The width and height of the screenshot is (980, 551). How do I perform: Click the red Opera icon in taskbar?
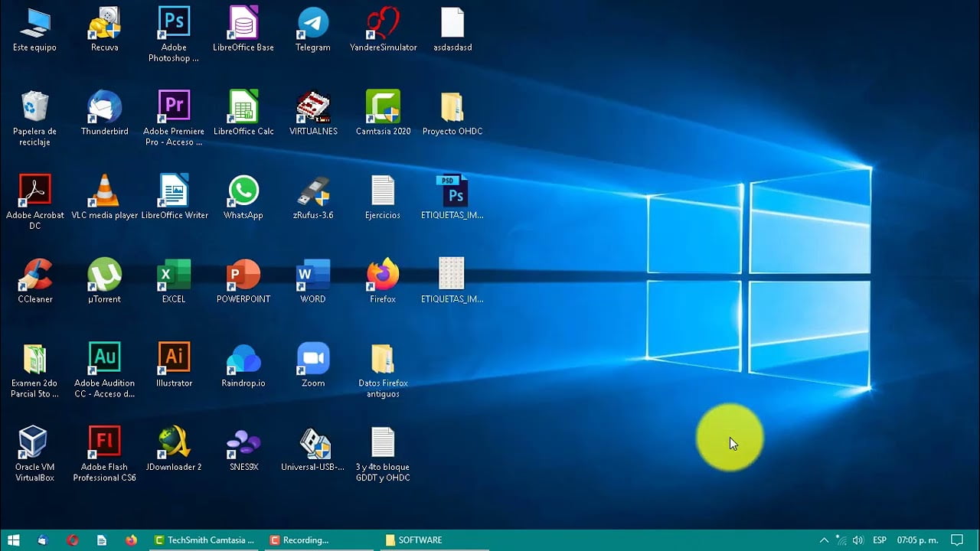click(73, 540)
